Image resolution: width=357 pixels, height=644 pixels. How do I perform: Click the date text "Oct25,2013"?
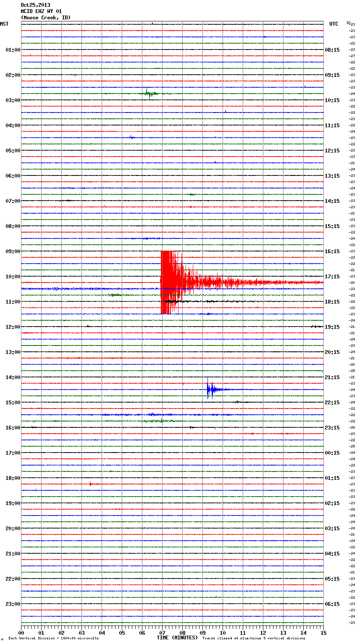tap(35, 5)
